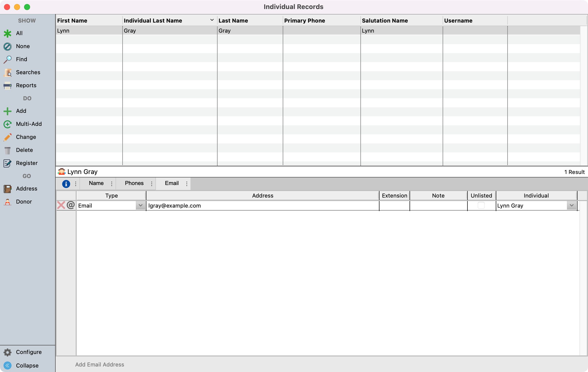Open Find with the magnifying glass icon
This screenshot has height=372, width=588.
point(8,59)
